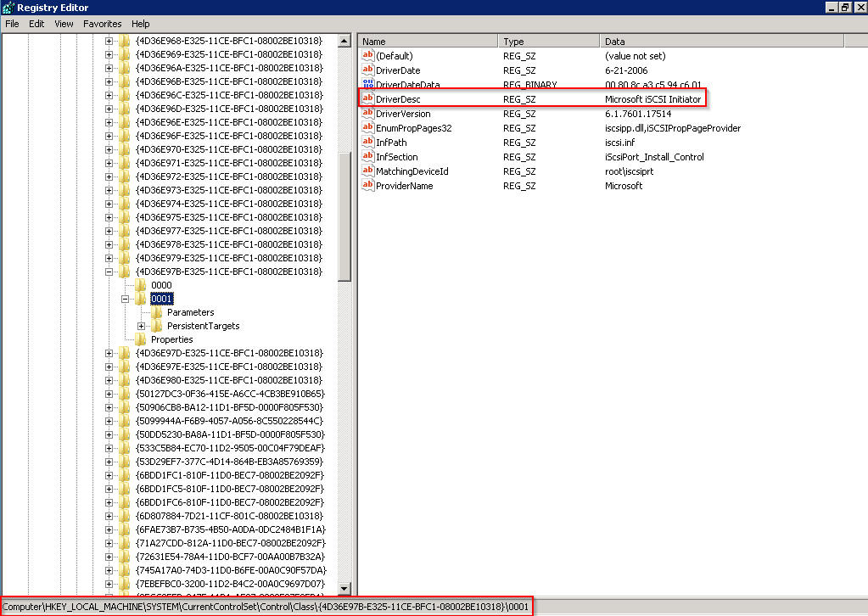Expand the PersistentTargets subkey
The image size is (868, 616).
point(141,326)
